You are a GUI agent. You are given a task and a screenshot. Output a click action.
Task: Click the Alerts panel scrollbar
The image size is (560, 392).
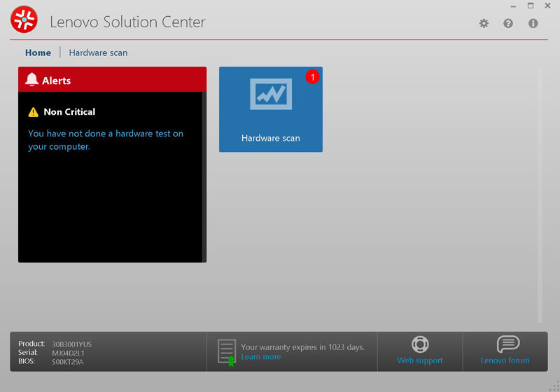point(204,175)
